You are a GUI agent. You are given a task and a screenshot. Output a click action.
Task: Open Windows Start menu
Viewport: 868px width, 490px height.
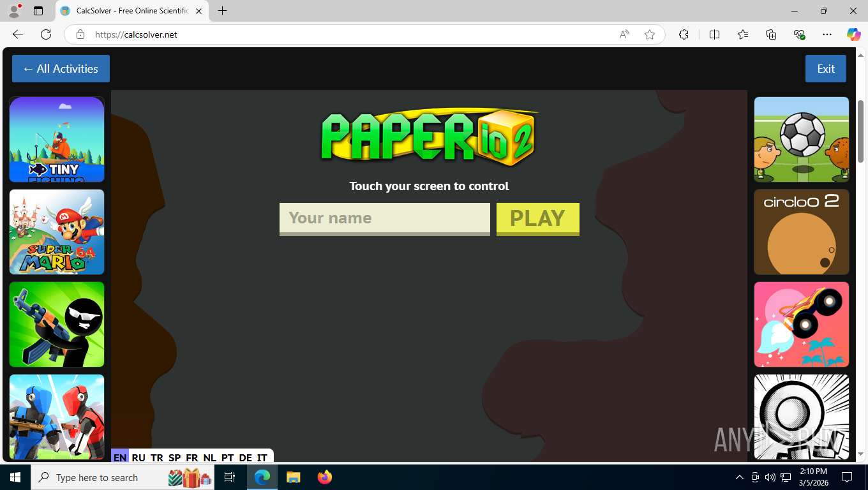[x=15, y=477]
